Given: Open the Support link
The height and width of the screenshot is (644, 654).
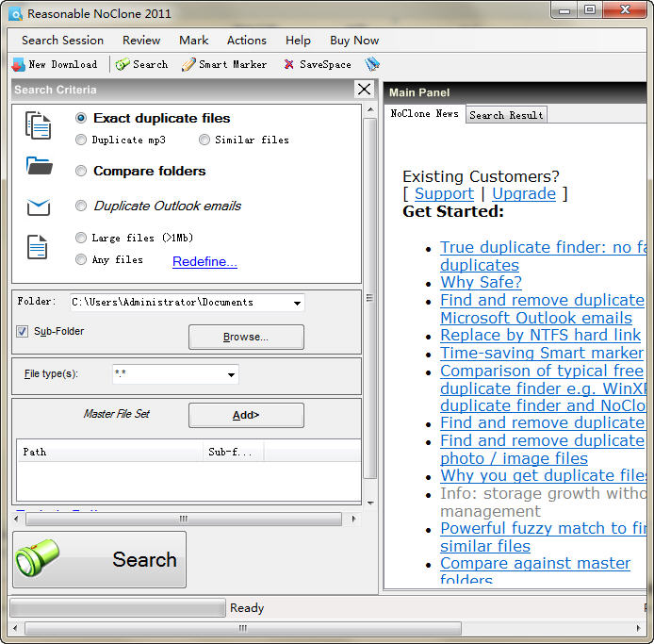Looking at the screenshot, I should click(444, 193).
